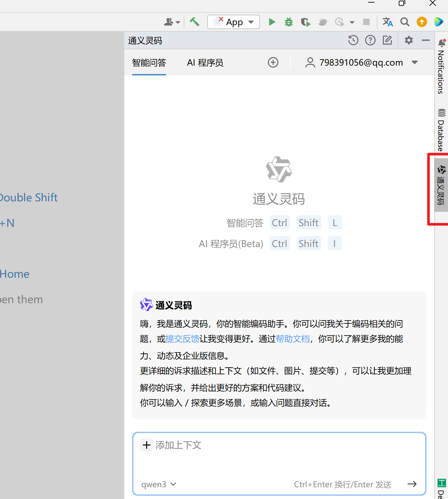Click the Notifications bell icon
448x499 pixels.
(442, 43)
